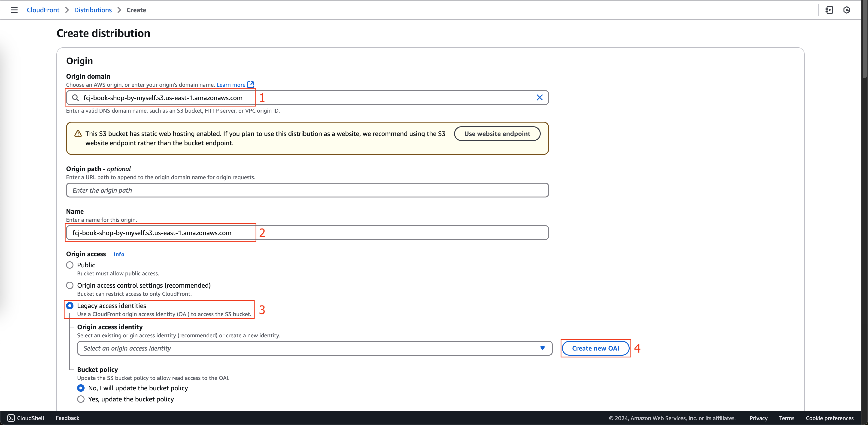
Task: Select Origin access control settings (recommended)
Action: [70, 285]
